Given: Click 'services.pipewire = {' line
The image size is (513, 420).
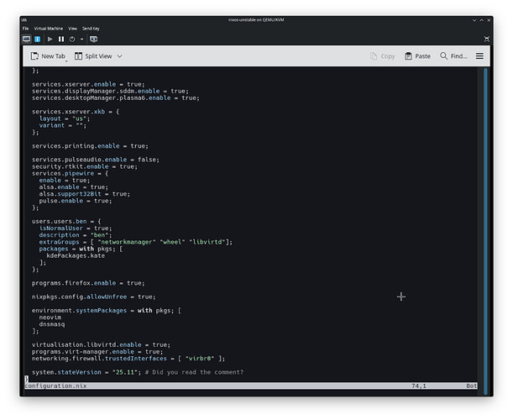Looking at the screenshot, I should (71, 174).
